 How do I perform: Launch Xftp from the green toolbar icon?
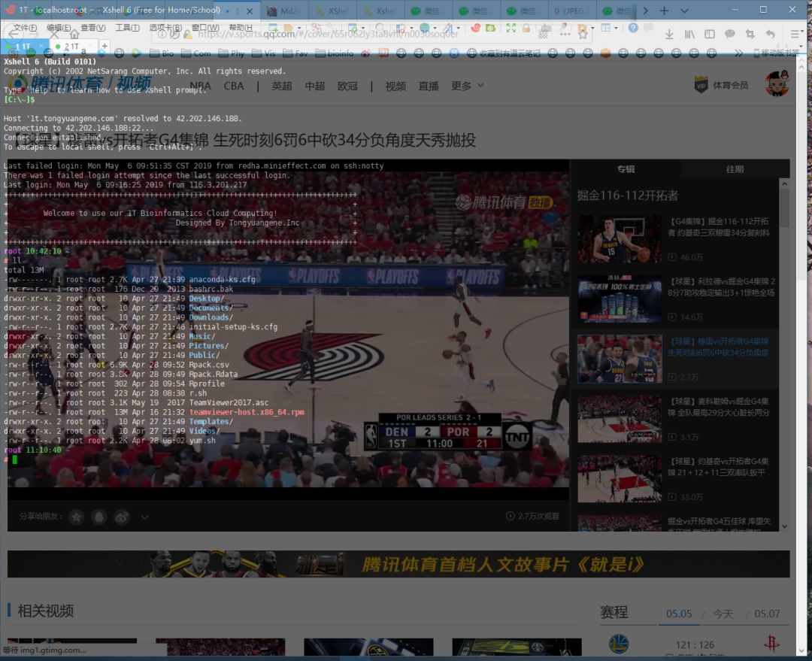[490, 28]
